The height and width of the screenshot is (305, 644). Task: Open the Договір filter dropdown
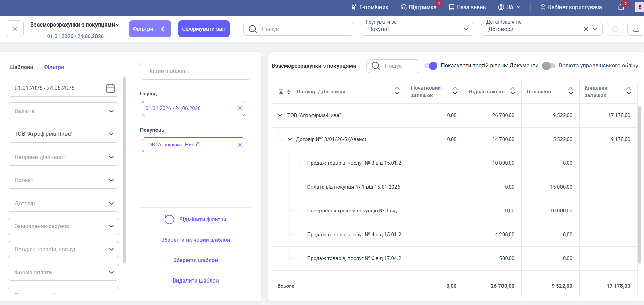(63, 203)
